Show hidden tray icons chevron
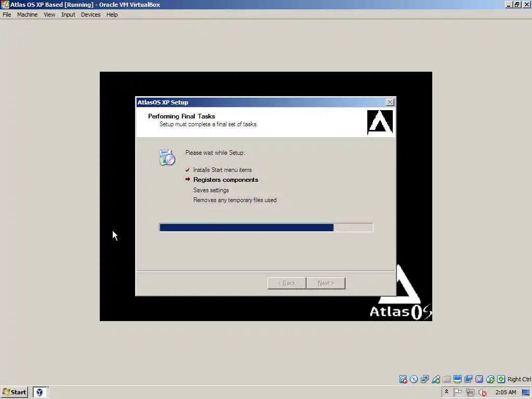The image size is (532, 399). click(446, 392)
